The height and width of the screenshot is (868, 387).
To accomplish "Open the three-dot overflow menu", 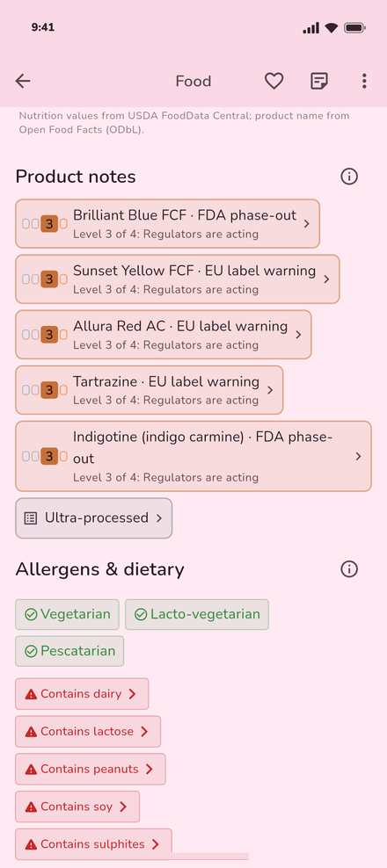I will pos(364,82).
